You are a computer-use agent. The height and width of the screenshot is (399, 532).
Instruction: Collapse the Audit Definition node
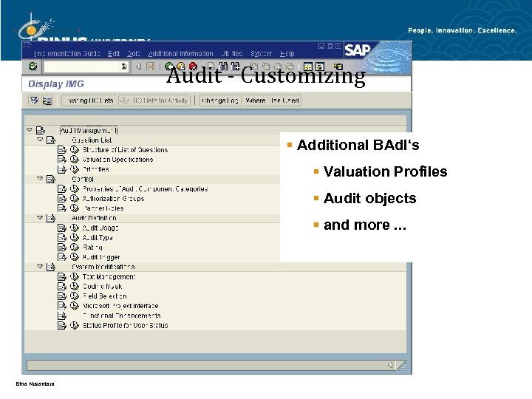[x=40, y=217]
